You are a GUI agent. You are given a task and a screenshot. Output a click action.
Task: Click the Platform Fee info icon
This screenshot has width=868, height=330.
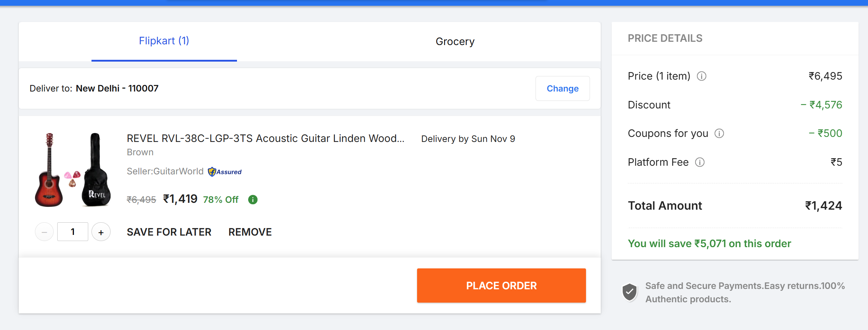coord(699,162)
